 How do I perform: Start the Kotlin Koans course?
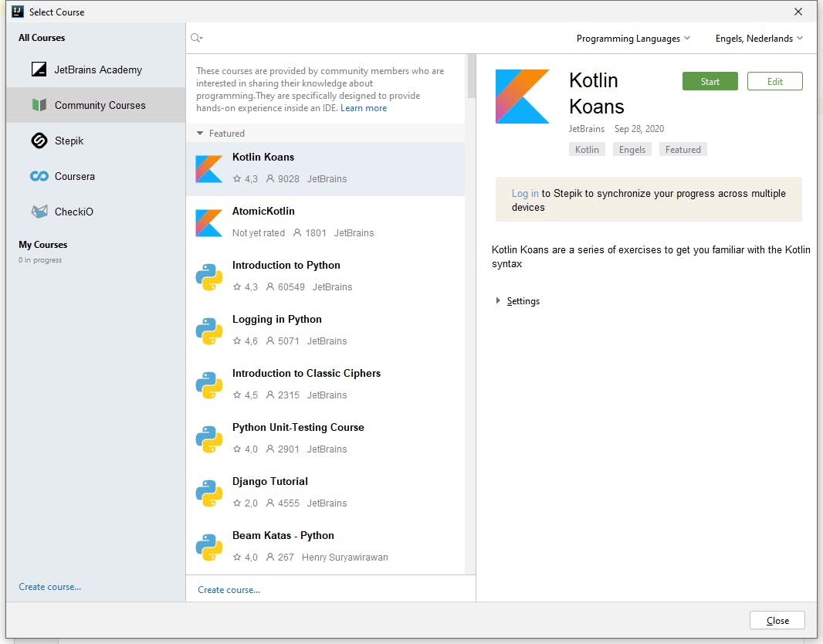710,80
